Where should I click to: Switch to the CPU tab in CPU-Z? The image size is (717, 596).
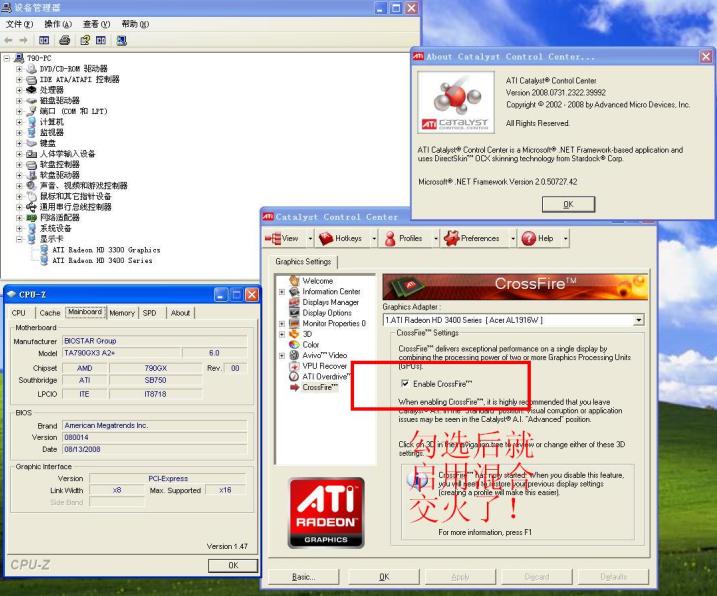(19, 313)
